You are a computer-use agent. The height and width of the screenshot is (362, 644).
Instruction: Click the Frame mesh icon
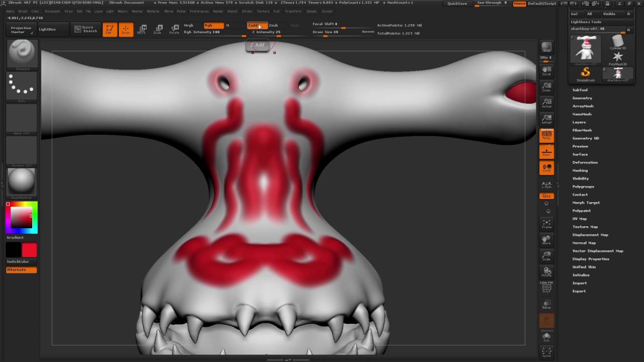(546, 224)
